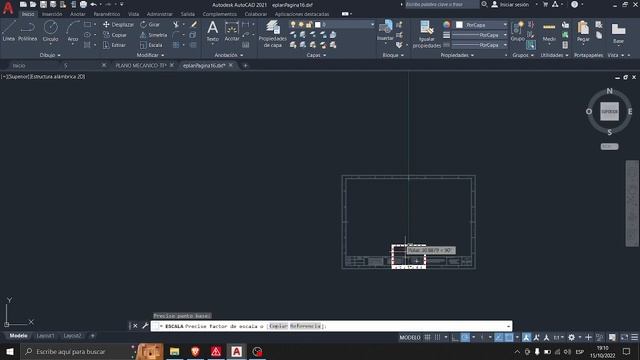This screenshot has height=360, width=640.
Task: Click in the help search input field
Action: 442,4
